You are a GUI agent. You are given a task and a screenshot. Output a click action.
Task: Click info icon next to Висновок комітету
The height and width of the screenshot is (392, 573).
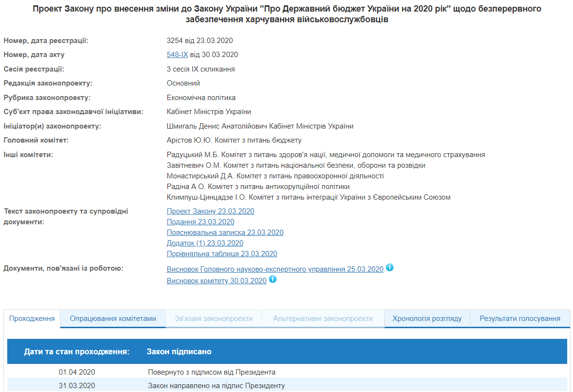[x=273, y=279]
